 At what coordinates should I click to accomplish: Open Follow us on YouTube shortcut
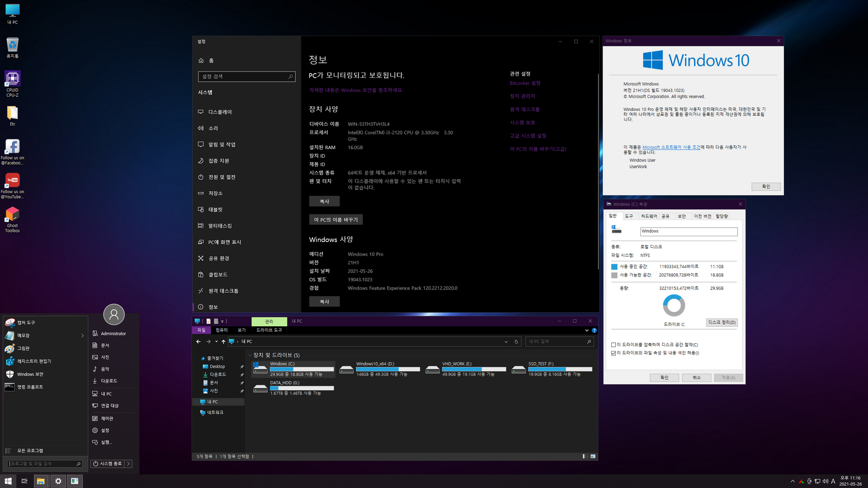12,186
